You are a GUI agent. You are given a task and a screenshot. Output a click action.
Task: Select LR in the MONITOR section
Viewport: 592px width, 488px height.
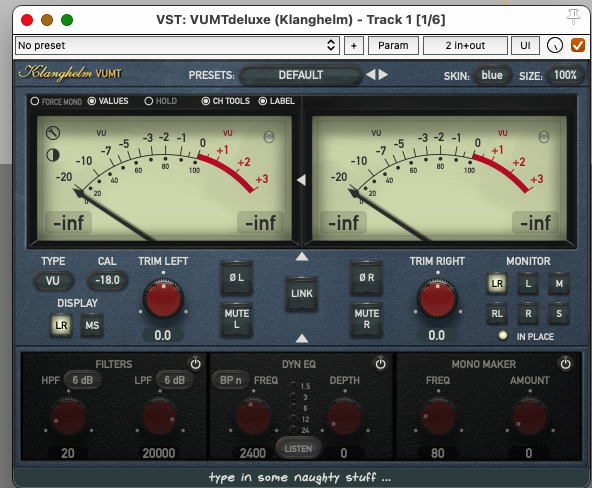[497, 283]
